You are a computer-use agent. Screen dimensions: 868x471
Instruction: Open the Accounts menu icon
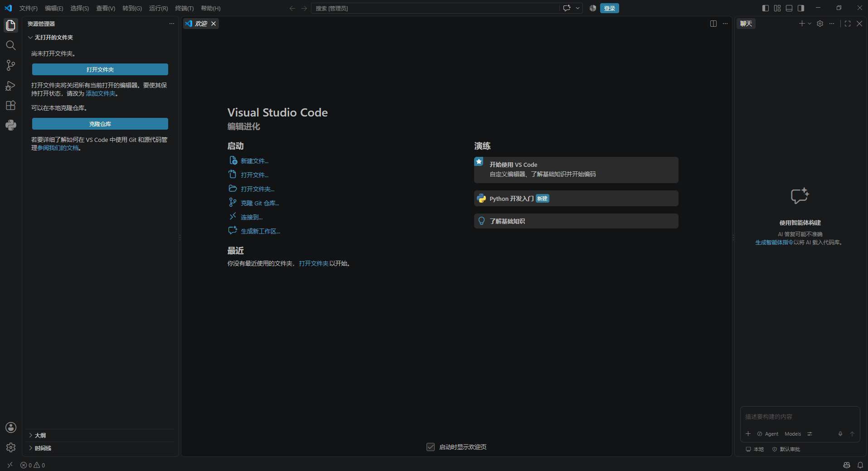click(11, 427)
